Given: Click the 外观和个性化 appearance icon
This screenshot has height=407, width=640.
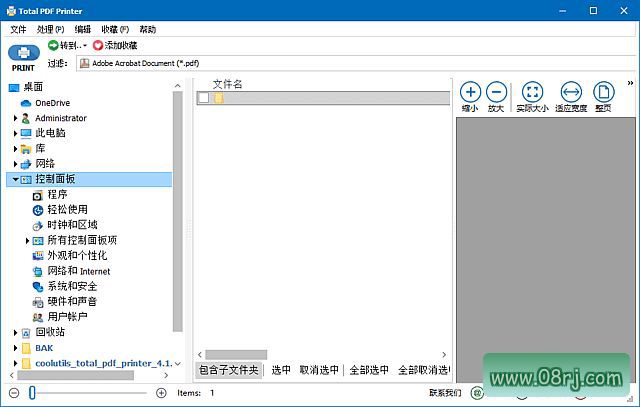Looking at the screenshot, I should (38, 256).
